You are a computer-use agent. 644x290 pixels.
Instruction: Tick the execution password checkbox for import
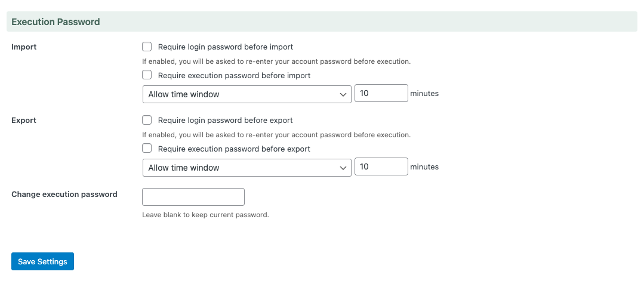(147, 75)
